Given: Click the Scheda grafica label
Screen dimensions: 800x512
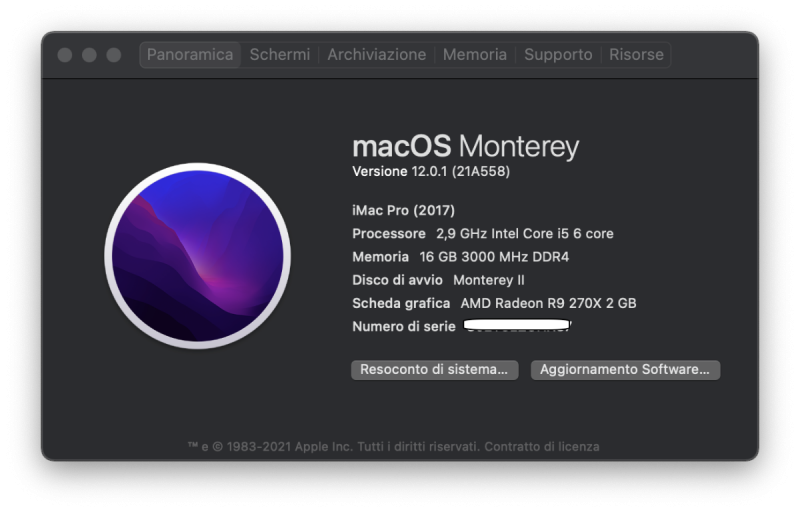Looking at the screenshot, I should (401, 303).
